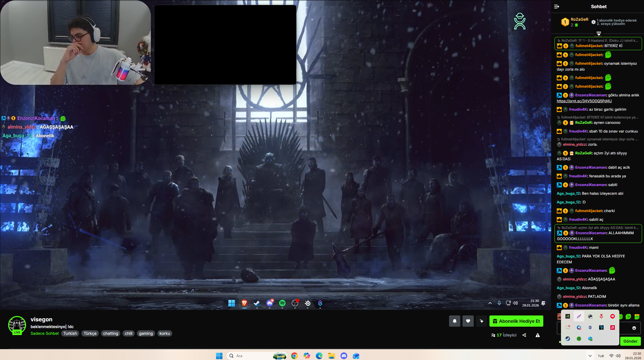Open the AMD Software tray icon
The height and width of the screenshot is (360, 644).
[x=613, y=328]
